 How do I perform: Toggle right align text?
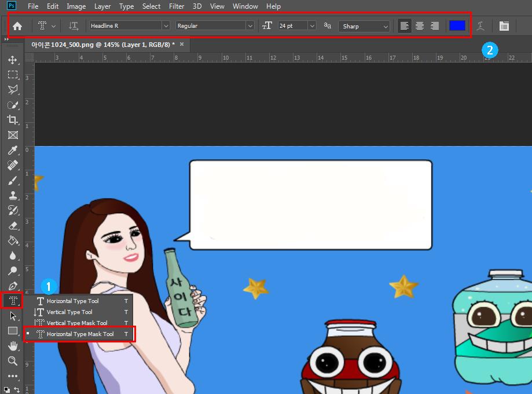click(435, 26)
